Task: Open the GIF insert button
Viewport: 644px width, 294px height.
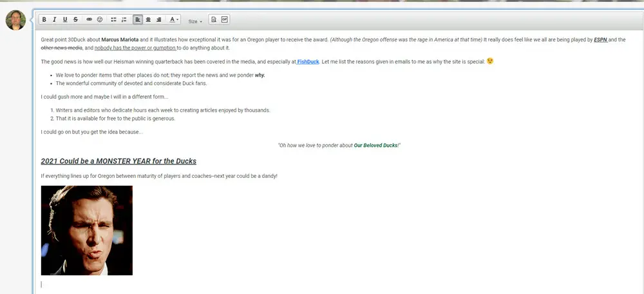Action: (x=225, y=20)
